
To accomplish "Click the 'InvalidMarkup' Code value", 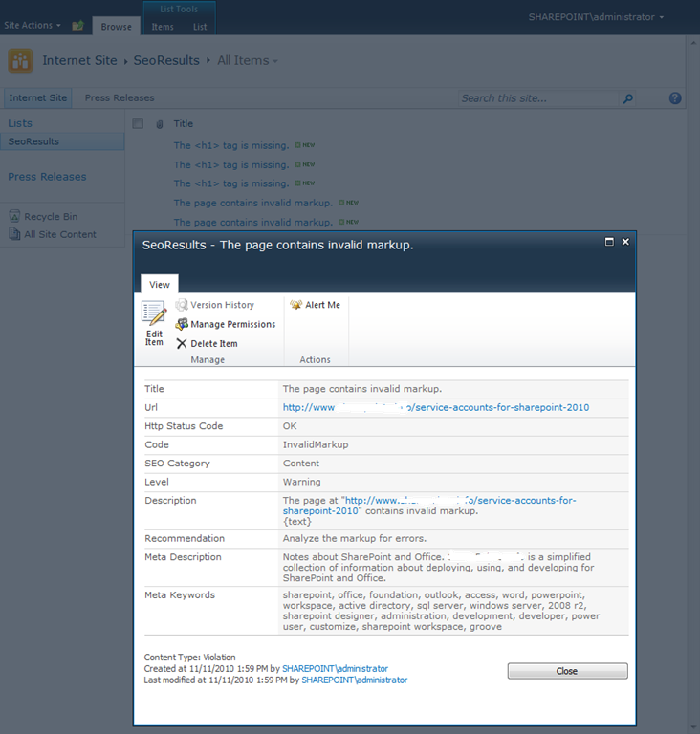I will coord(316,444).
